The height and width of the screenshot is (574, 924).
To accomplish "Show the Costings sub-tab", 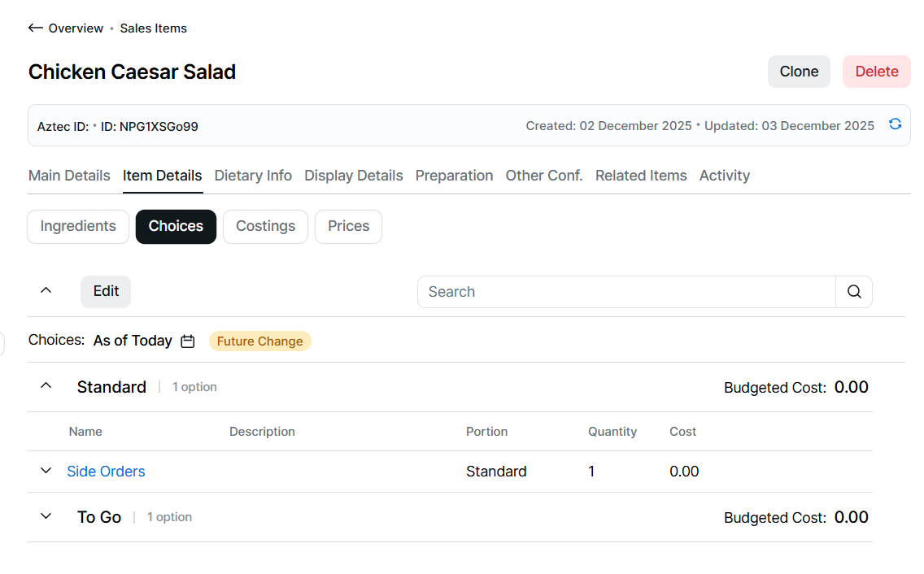I will (265, 226).
